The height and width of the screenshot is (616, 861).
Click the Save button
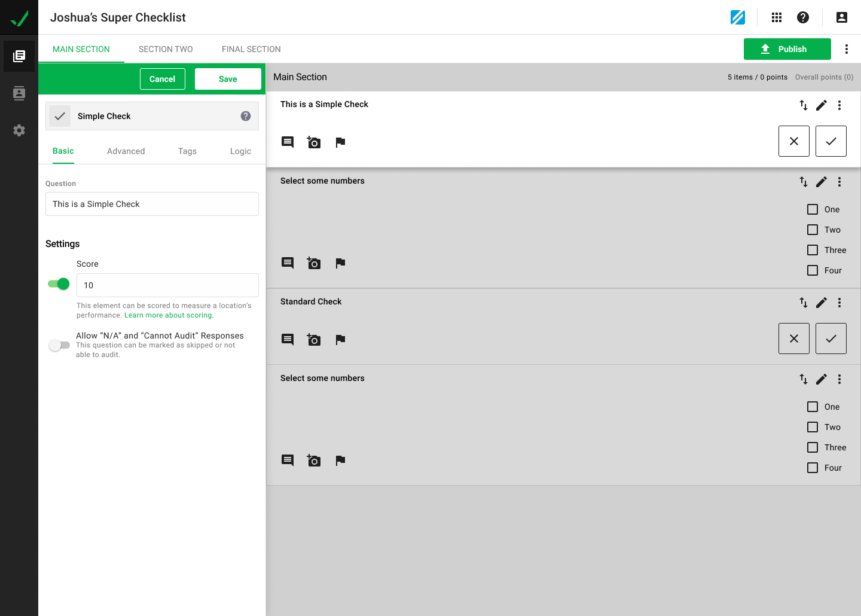[228, 79]
